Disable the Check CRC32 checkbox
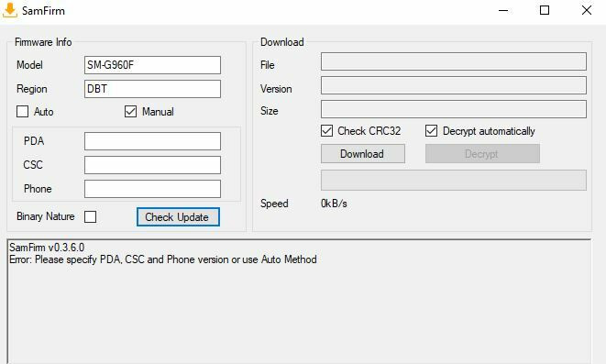 [326, 131]
